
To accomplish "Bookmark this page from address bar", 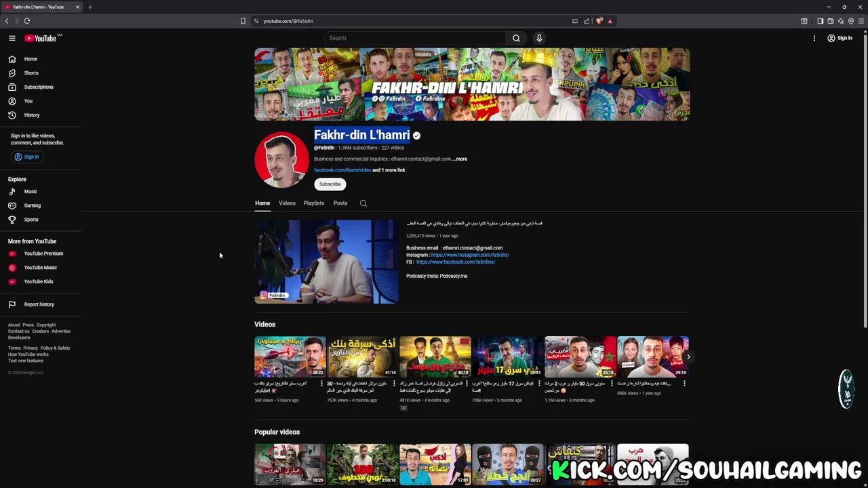I will click(243, 21).
